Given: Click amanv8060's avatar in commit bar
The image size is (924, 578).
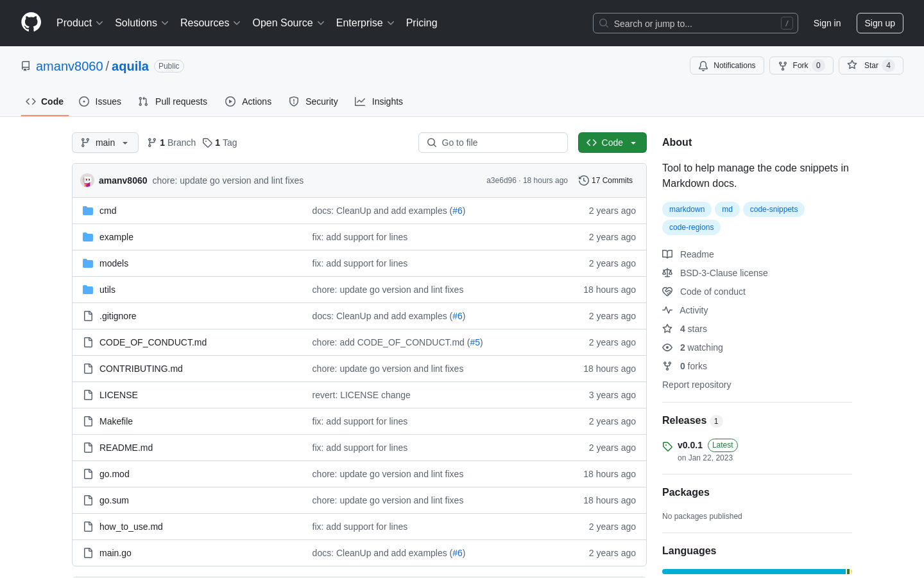Looking at the screenshot, I should (87, 180).
